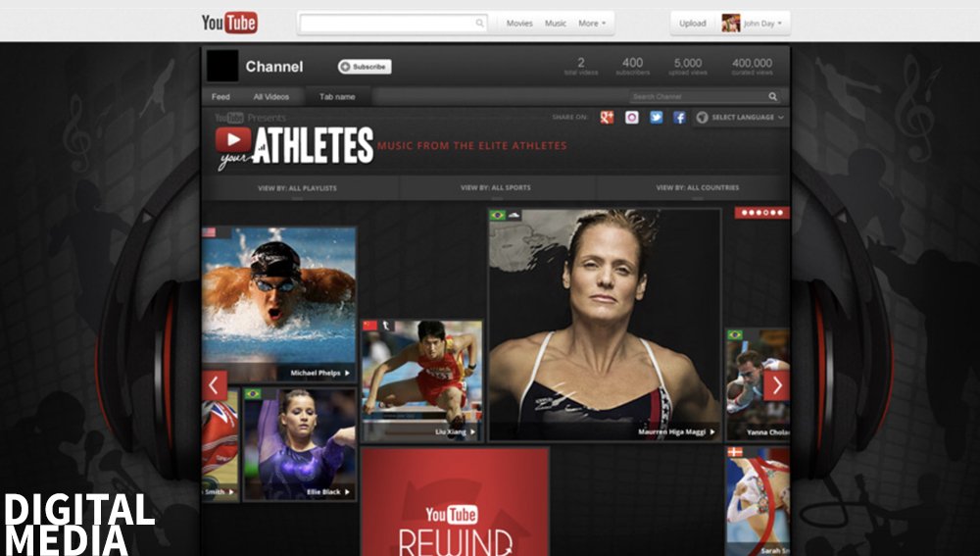980x556 pixels.
Task: Share on Orkut icon
Action: pyautogui.click(x=632, y=117)
